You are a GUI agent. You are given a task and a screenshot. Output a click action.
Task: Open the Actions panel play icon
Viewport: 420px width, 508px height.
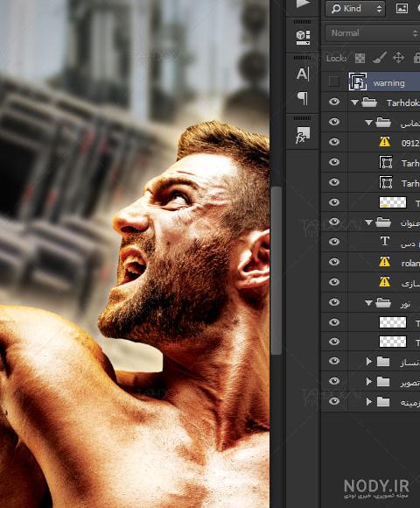coord(304,4)
